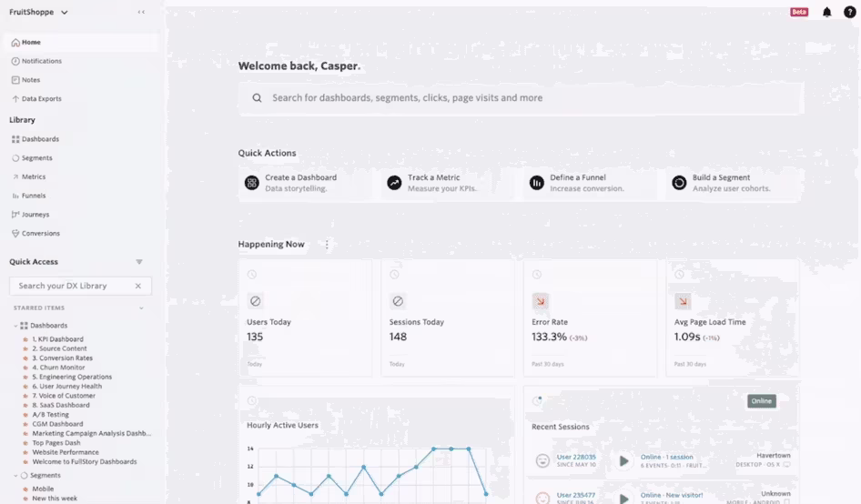
Task: Collapse the sidebar with double-chevron icon
Action: [x=141, y=12]
